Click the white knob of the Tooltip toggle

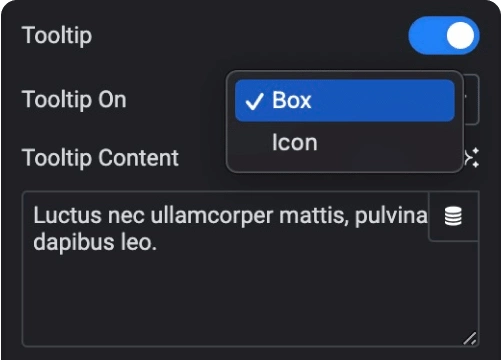tap(460, 35)
